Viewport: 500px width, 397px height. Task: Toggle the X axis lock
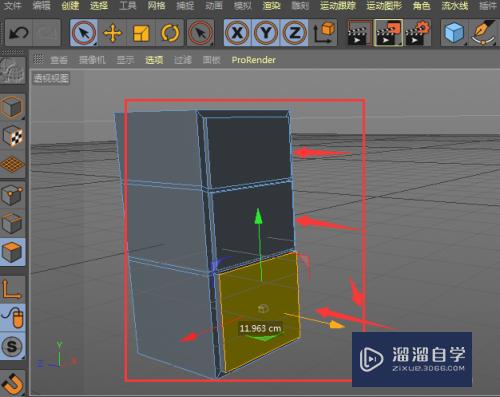pyautogui.click(x=238, y=33)
